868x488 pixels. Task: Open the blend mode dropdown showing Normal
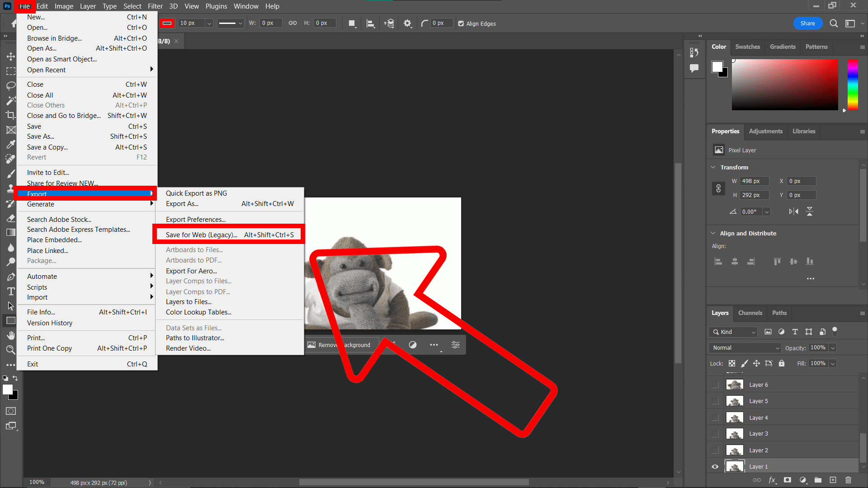pos(745,348)
